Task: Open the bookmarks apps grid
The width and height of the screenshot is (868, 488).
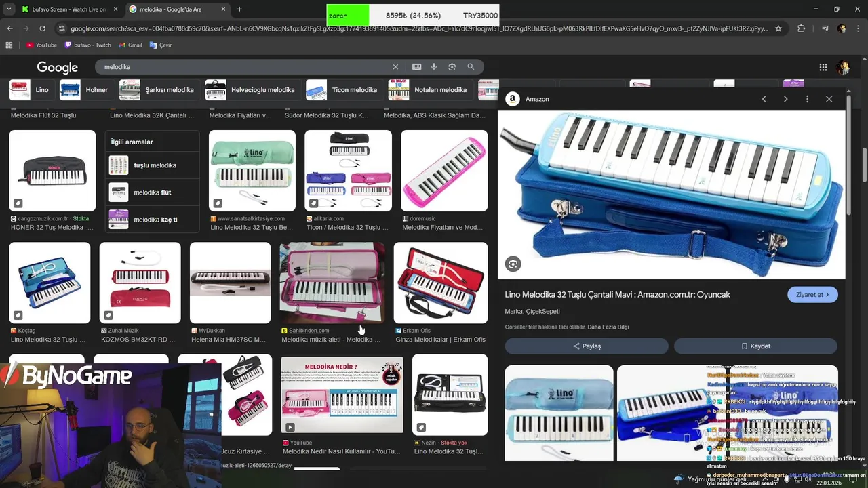Action: pos(9,45)
